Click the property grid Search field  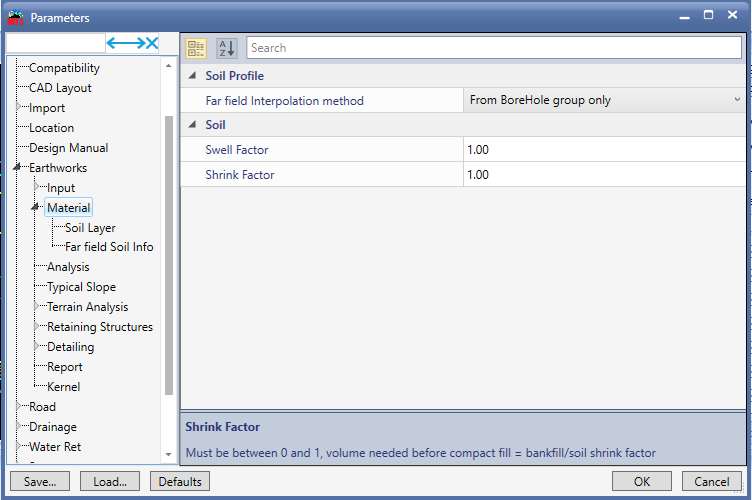tap(494, 48)
